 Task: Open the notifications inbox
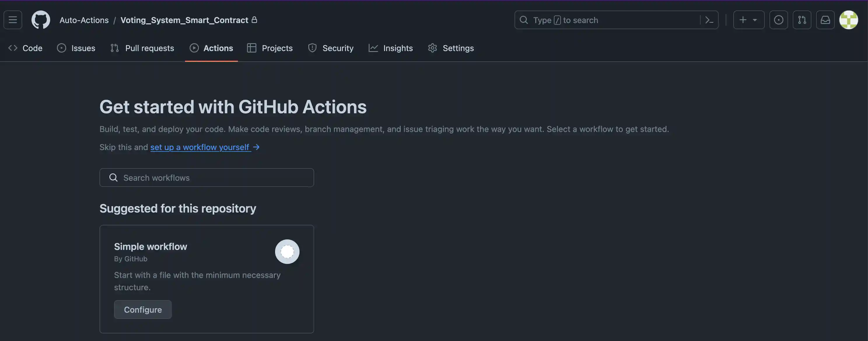pos(825,20)
